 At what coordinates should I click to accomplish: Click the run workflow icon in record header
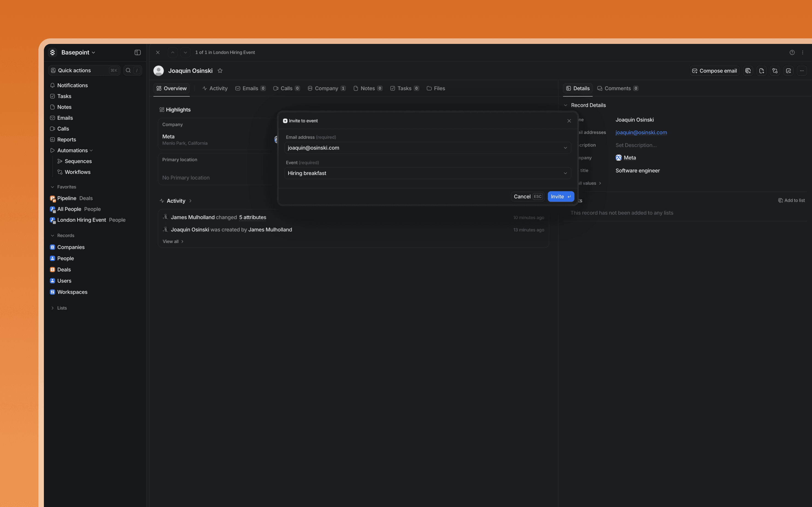[775, 71]
